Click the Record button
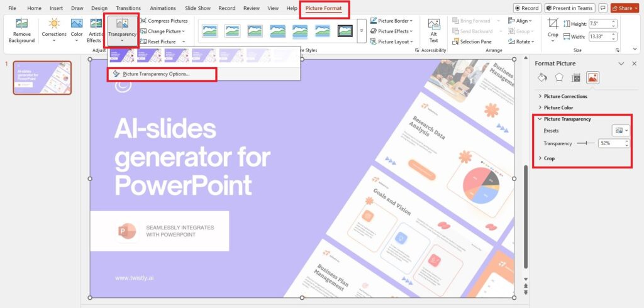 pos(526,8)
